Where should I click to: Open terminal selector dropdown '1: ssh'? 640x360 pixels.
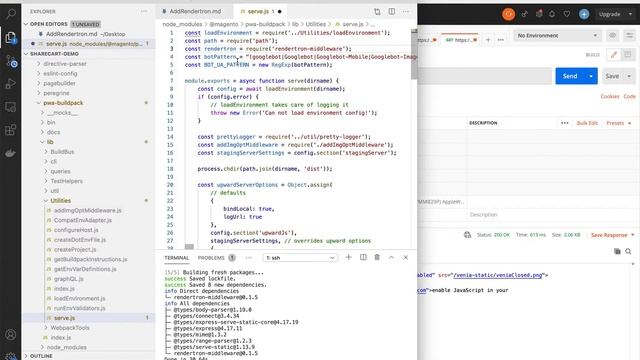(300, 258)
